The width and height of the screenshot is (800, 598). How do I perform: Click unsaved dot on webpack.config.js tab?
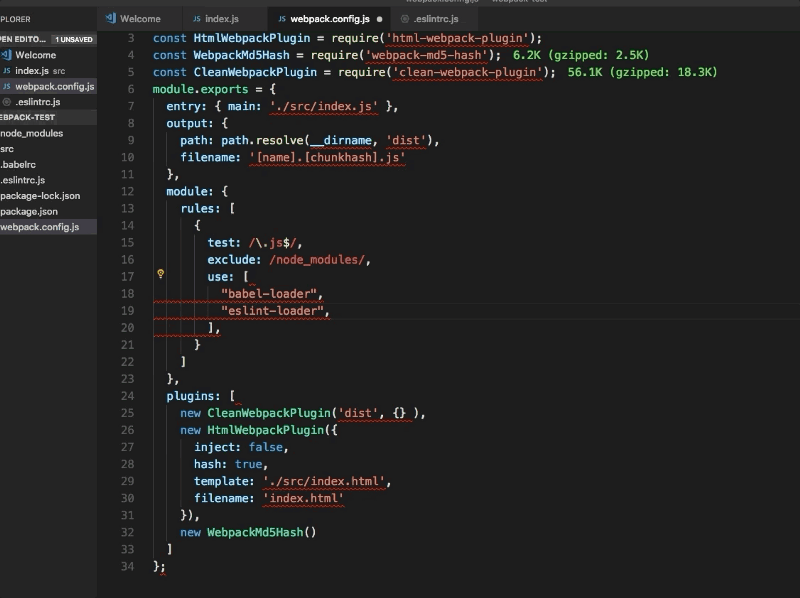pyautogui.click(x=379, y=19)
